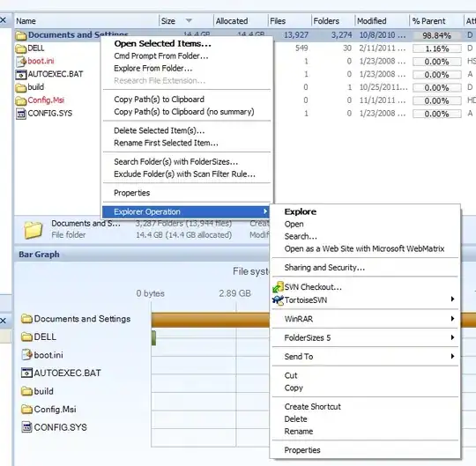This screenshot has height=466, width=476.
Task: Click the orange Documents and Settings graph bar
Action: (210, 320)
